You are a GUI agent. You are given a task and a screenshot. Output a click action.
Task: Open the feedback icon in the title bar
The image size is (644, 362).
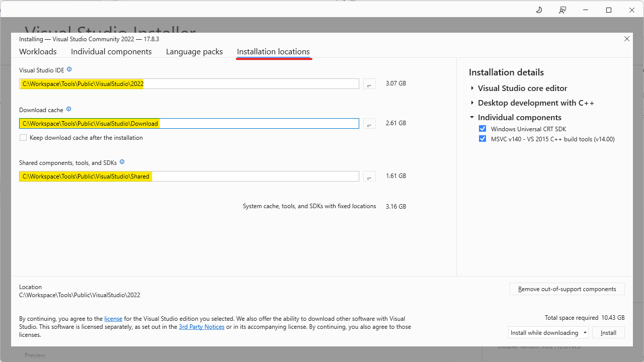[x=562, y=10]
